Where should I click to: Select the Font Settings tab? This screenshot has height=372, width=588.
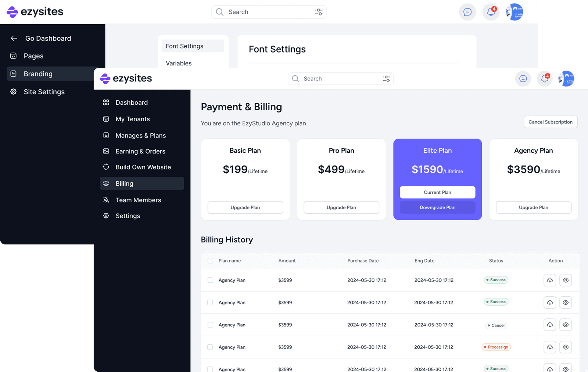[x=184, y=46]
